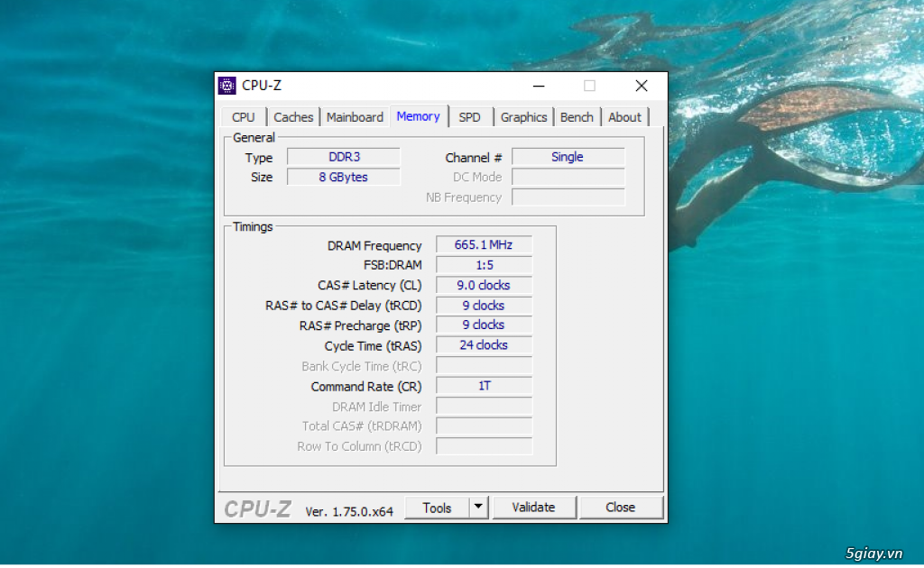Click the tRCD 9 clocks value
The width and height of the screenshot is (924, 568).
coord(484,306)
